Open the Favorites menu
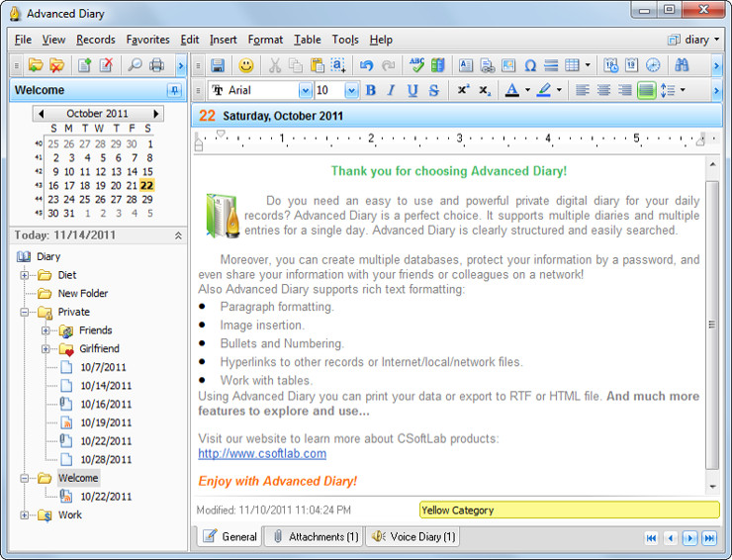Image resolution: width=732 pixels, height=560 pixels. [x=148, y=40]
